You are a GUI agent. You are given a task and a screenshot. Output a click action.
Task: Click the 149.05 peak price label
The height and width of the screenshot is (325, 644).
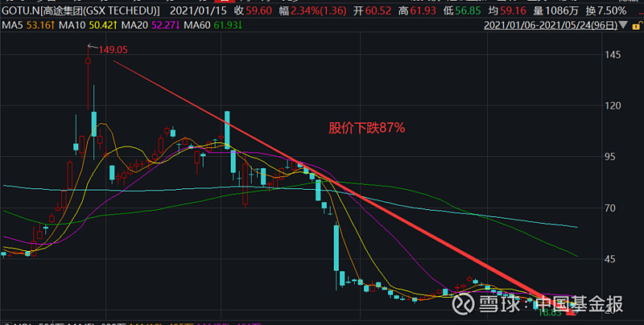(x=113, y=50)
